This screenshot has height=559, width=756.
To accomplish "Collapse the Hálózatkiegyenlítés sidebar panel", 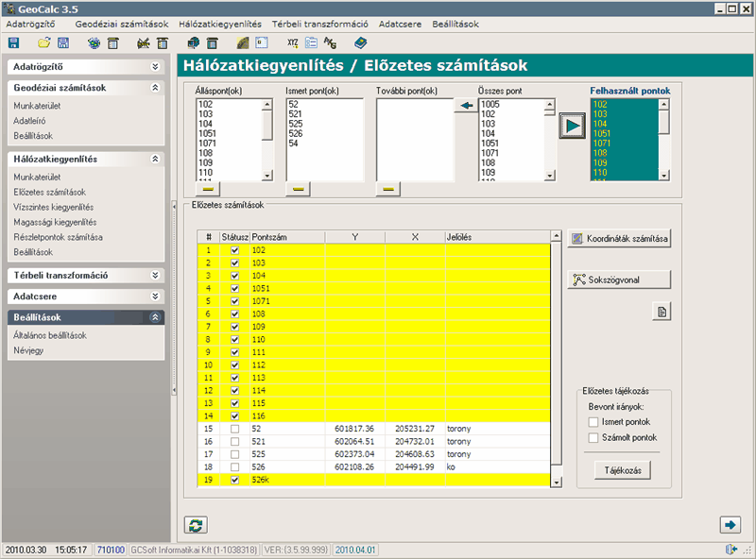I will click(155, 159).
